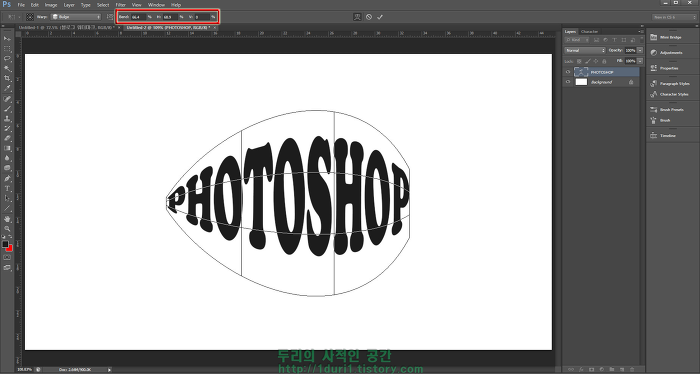Commit the warp transform with checkmark
The width and height of the screenshot is (700, 374).
tap(380, 17)
